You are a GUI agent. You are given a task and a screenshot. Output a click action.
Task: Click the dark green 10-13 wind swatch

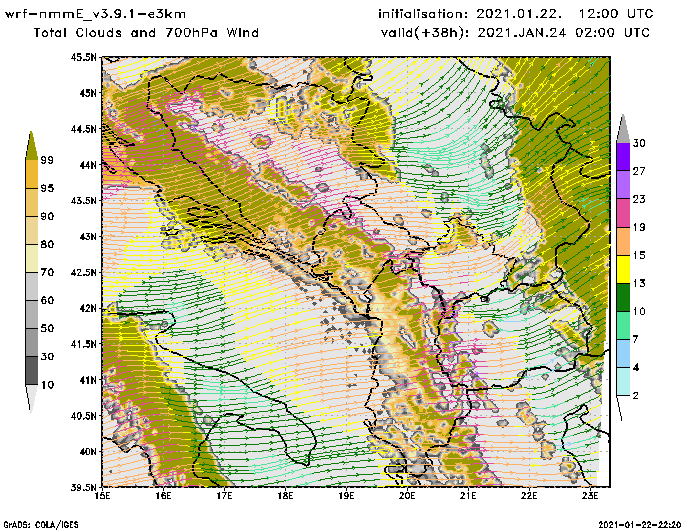tap(623, 297)
